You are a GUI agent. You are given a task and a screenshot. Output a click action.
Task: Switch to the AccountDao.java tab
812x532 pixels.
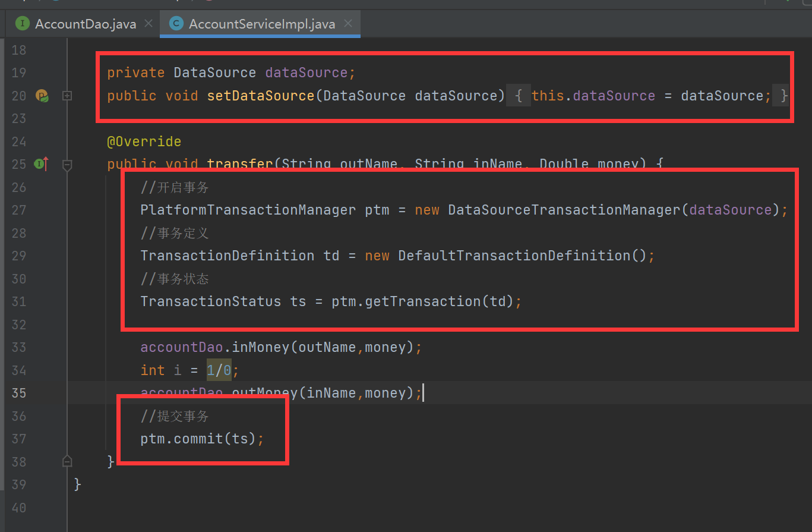(x=86, y=24)
